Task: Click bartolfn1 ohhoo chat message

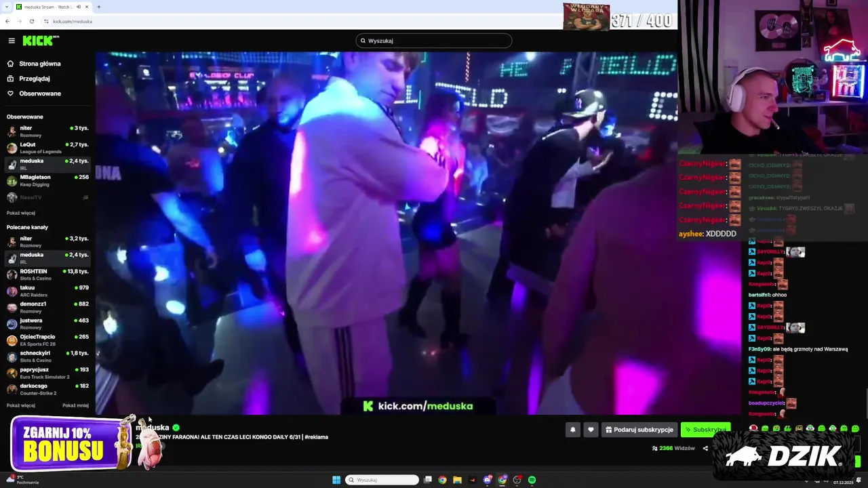Action: [x=768, y=295]
